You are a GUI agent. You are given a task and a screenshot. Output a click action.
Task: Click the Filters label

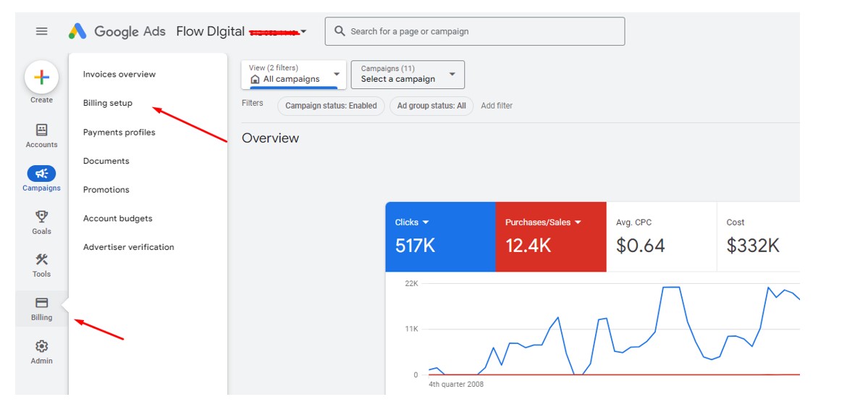coord(253,103)
